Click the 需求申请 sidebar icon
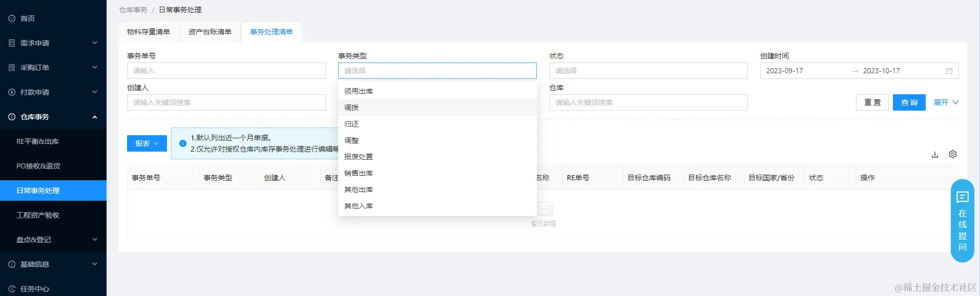 click(12, 43)
